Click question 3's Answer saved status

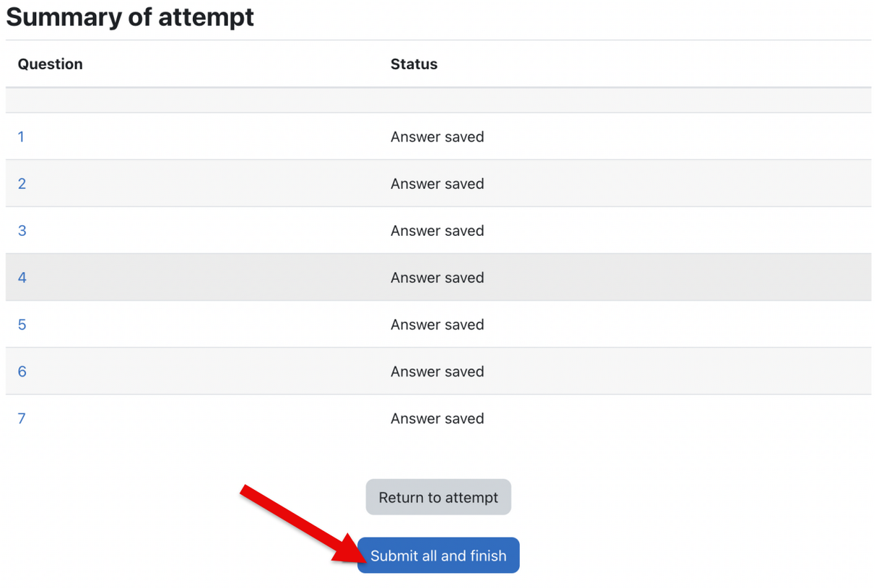tap(437, 231)
